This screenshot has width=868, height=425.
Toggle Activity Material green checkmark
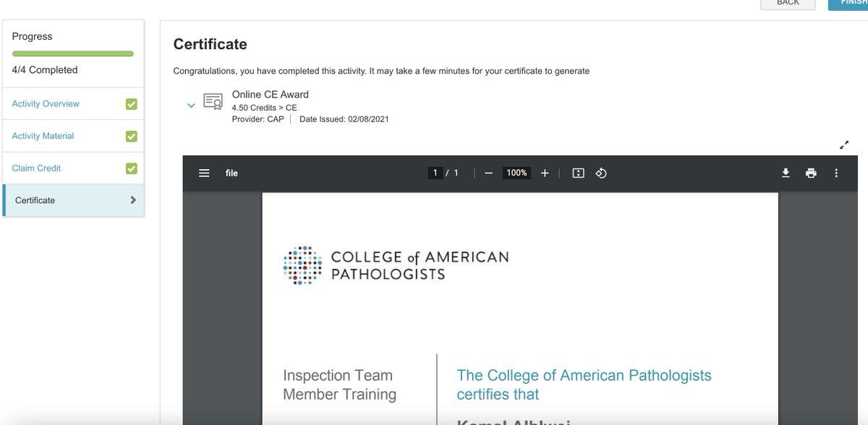tap(131, 136)
